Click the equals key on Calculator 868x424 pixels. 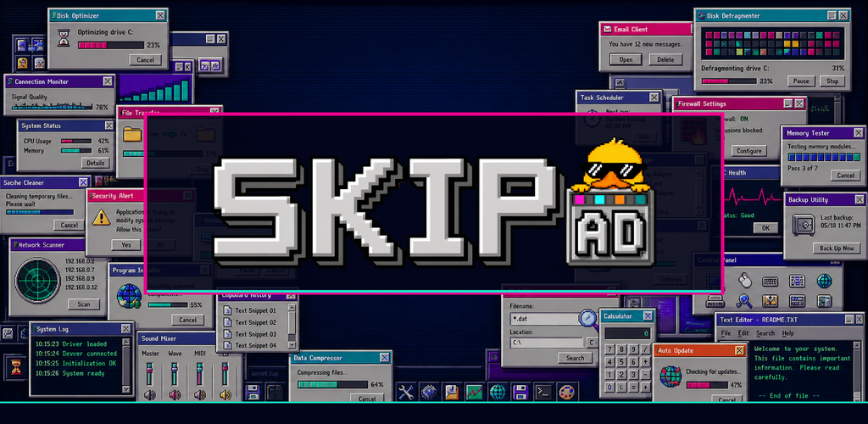pyautogui.click(x=633, y=386)
